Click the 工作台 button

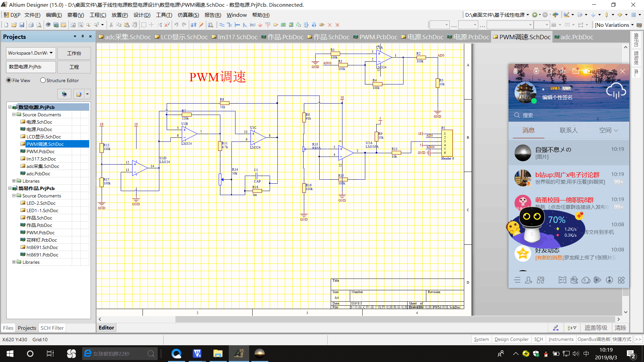pyautogui.click(x=74, y=53)
